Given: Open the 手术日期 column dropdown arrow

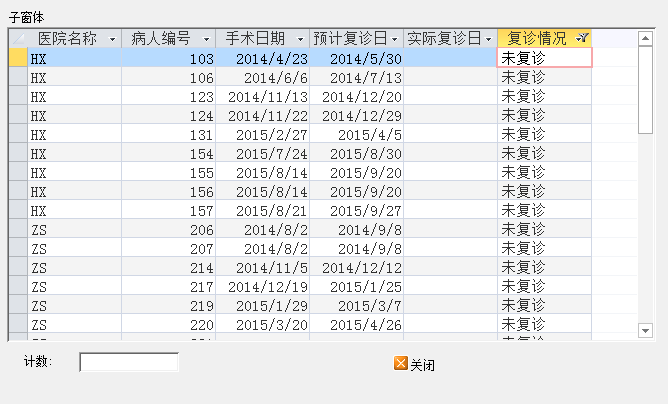Looking at the screenshot, I should tap(300, 39).
